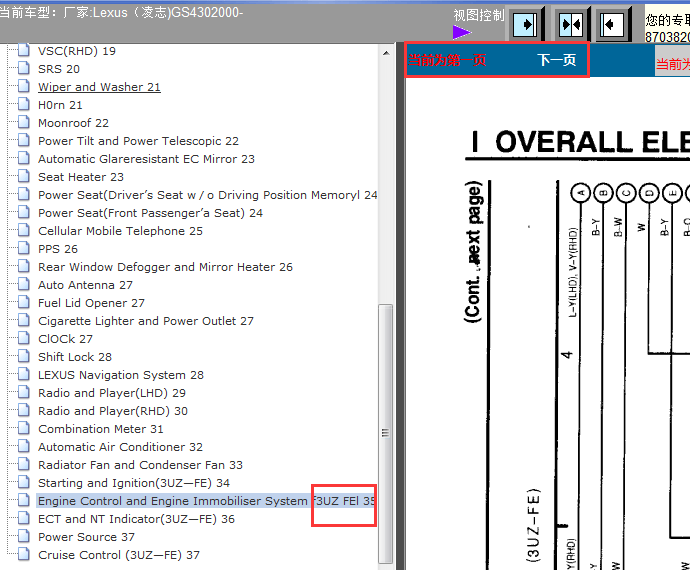
Task: Click icon beside Cellular Mobile Telephone 25
Action: click(24, 231)
